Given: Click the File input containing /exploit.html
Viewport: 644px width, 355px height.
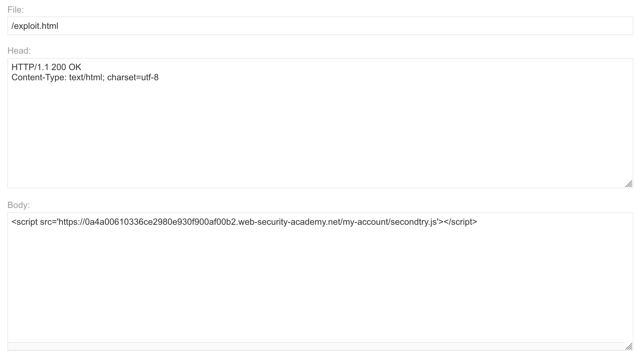Looking at the screenshot, I should (320, 26).
